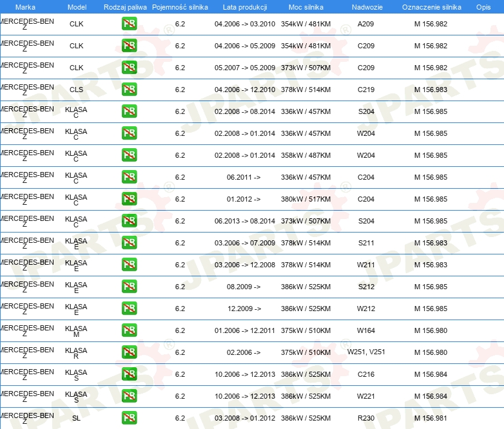Select body code W164

pos(366,330)
